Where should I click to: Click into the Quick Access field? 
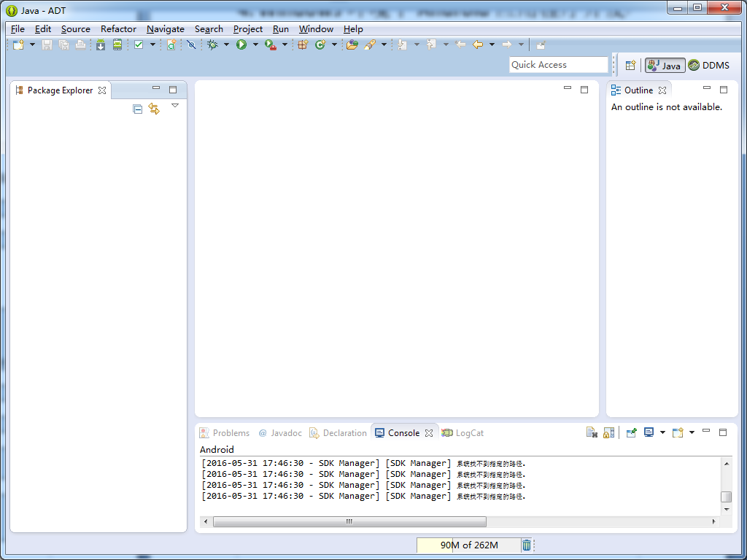(558, 65)
